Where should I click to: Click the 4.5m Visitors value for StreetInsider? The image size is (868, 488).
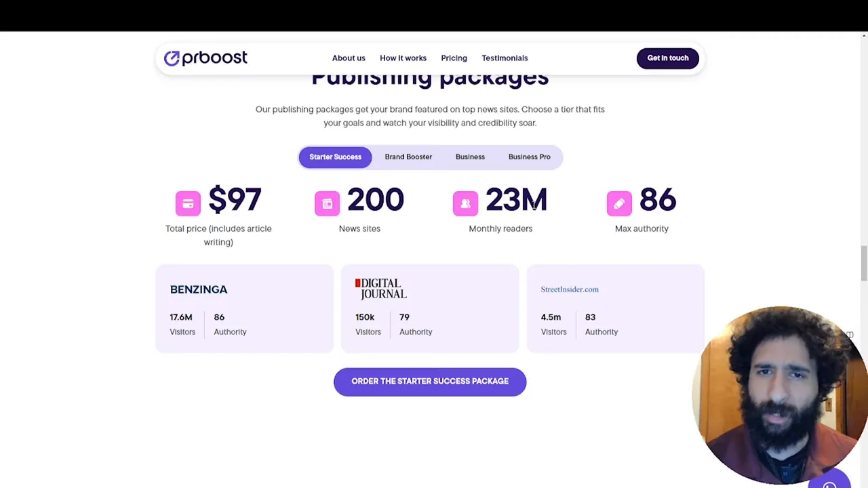551,317
